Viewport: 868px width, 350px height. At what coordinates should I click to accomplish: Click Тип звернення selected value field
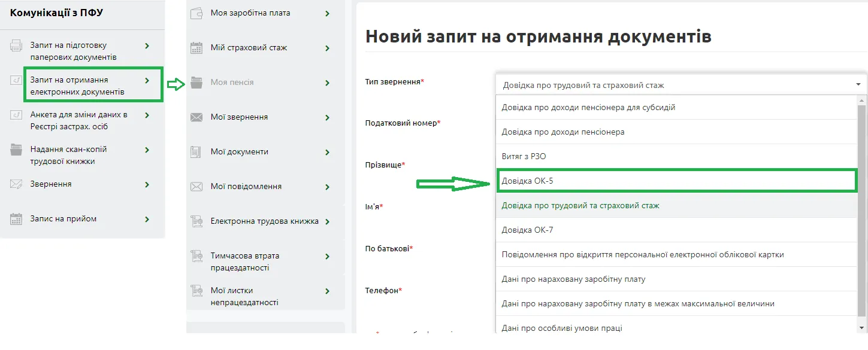[681, 85]
